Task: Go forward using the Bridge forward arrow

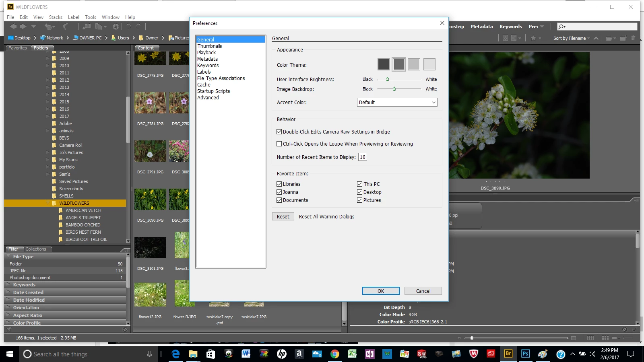Action: pos(23,27)
